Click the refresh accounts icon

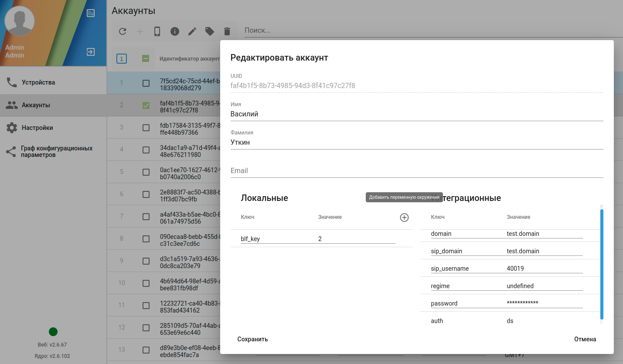pyautogui.click(x=123, y=31)
